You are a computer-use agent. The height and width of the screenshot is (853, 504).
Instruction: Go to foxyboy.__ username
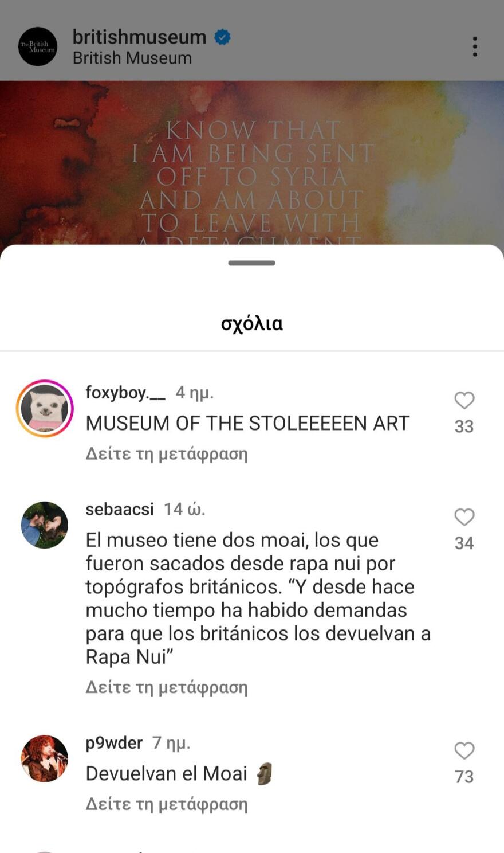coord(125,393)
